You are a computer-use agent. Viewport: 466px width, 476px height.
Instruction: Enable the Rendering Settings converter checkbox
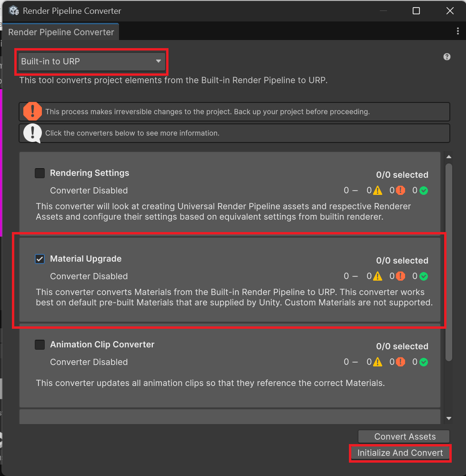coord(40,173)
